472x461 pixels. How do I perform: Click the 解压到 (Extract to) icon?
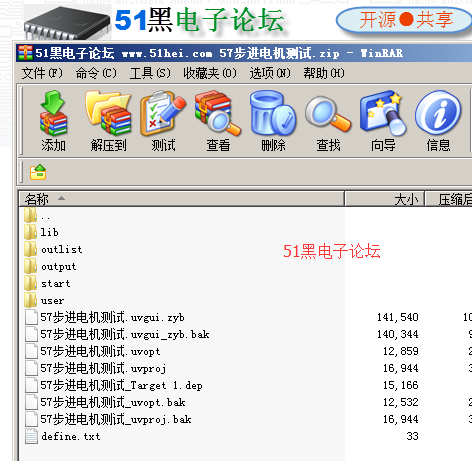point(108,114)
